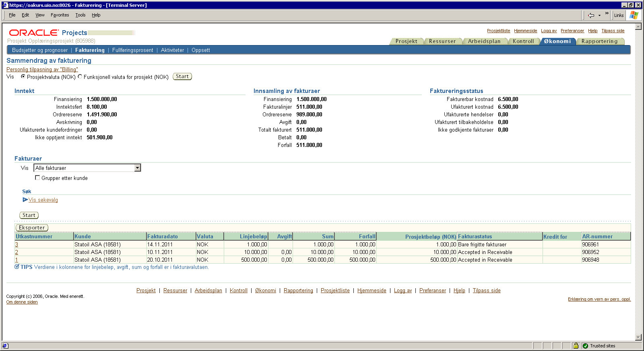The height and width of the screenshot is (351, 644).
Task: Click the top Hjelp link
Action: point(592,31)
